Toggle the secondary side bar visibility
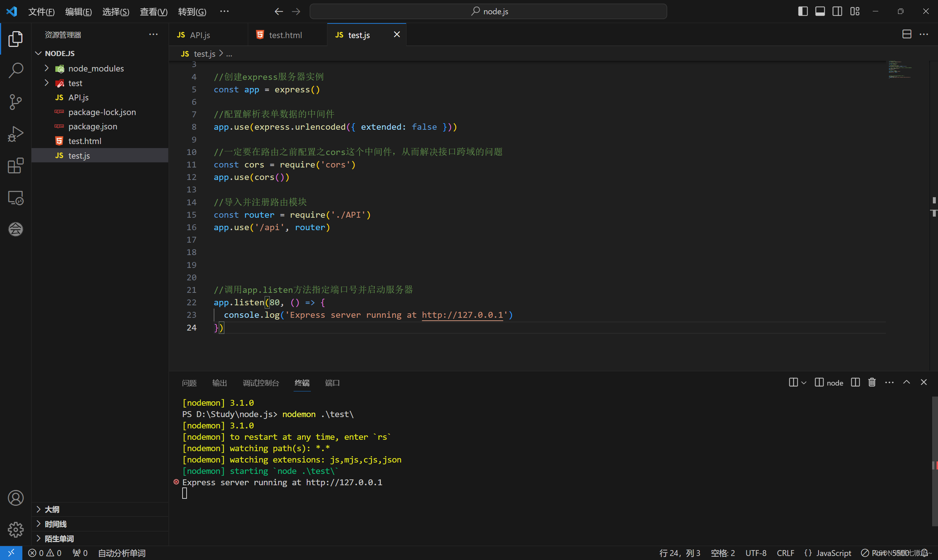This screenshot has height=560, width=938. 837,11
